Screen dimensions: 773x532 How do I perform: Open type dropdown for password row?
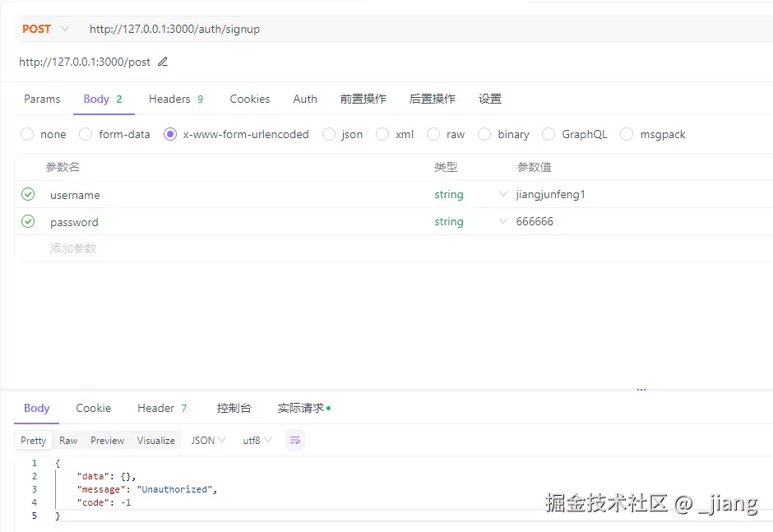[x=502, y=221]
